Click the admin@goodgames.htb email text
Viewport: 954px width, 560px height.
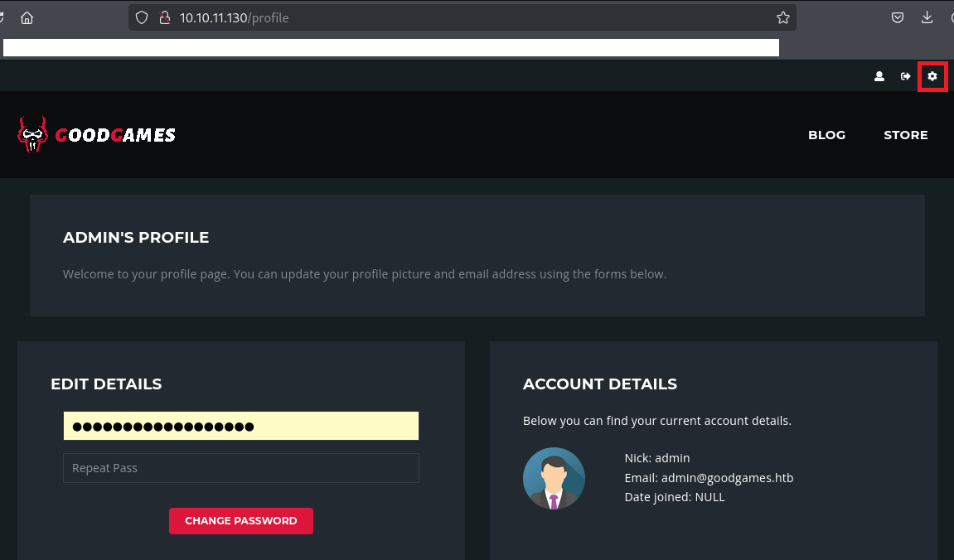click(727, 478)
